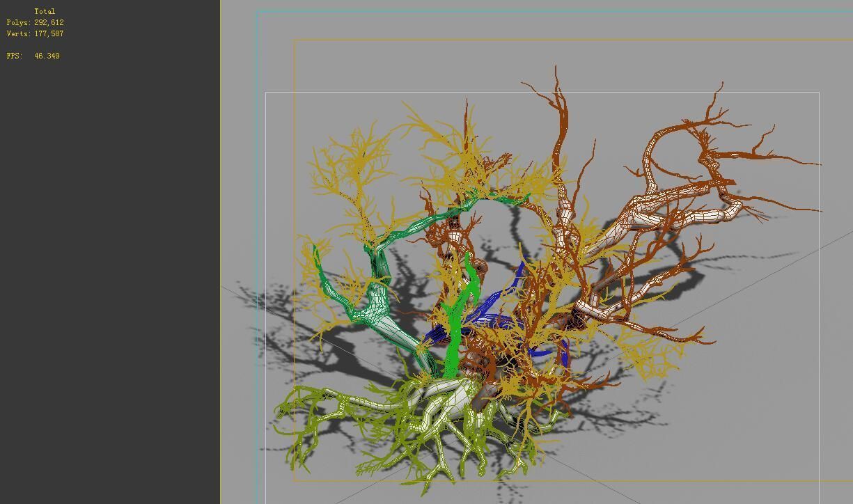This screenshot has width=853, height=504.
Task: Click the "Verts: 177,587" statistic
Action: coord(35,33)
